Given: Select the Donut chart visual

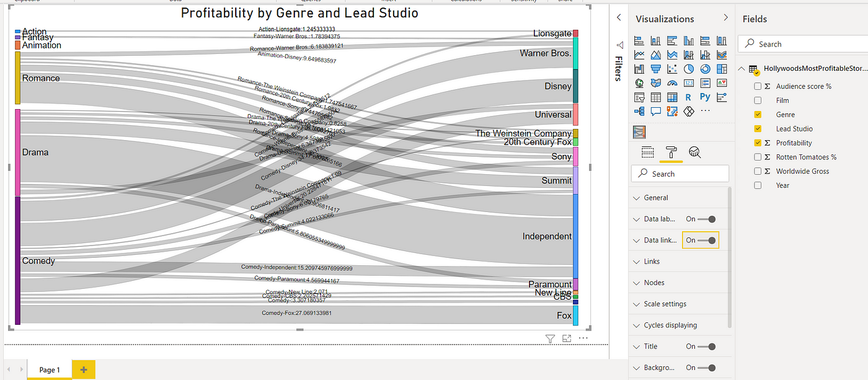Looking at the screenshot, I should pyautogui.click(x=705, y=69).
